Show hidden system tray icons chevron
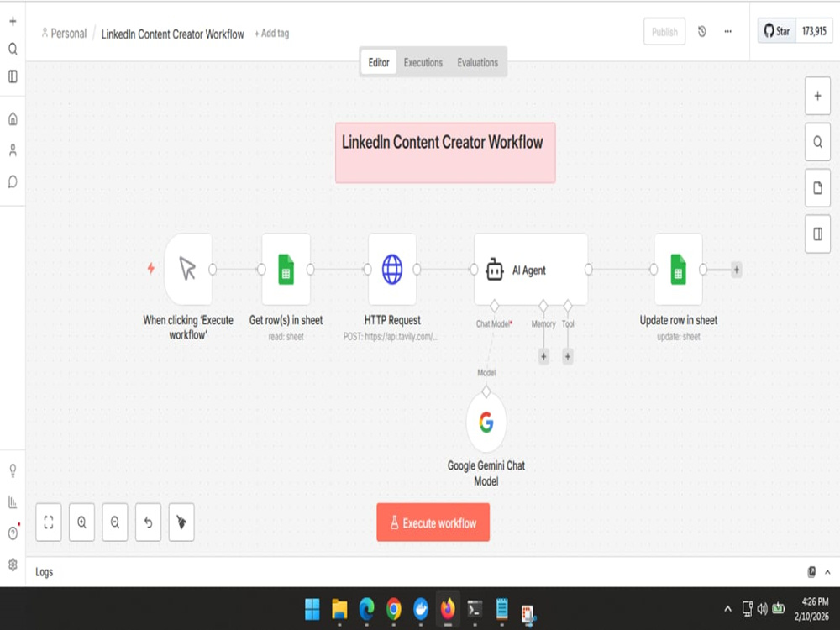 pos(727,609)
